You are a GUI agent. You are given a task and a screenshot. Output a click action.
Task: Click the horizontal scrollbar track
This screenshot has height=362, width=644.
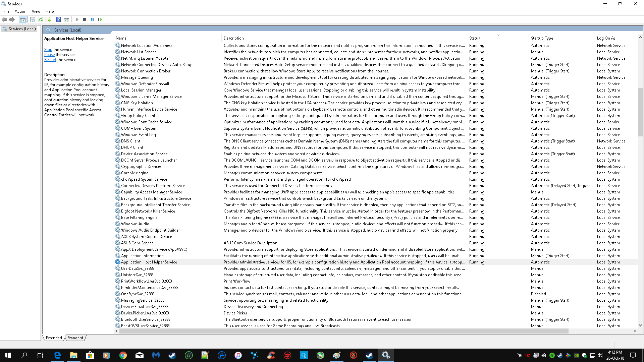pos(600,331)
